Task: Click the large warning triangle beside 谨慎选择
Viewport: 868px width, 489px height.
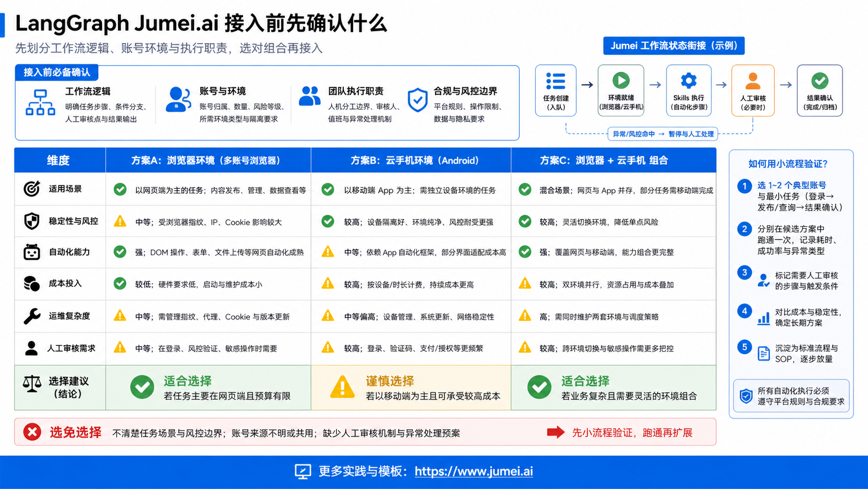Action: pos(342,387)
